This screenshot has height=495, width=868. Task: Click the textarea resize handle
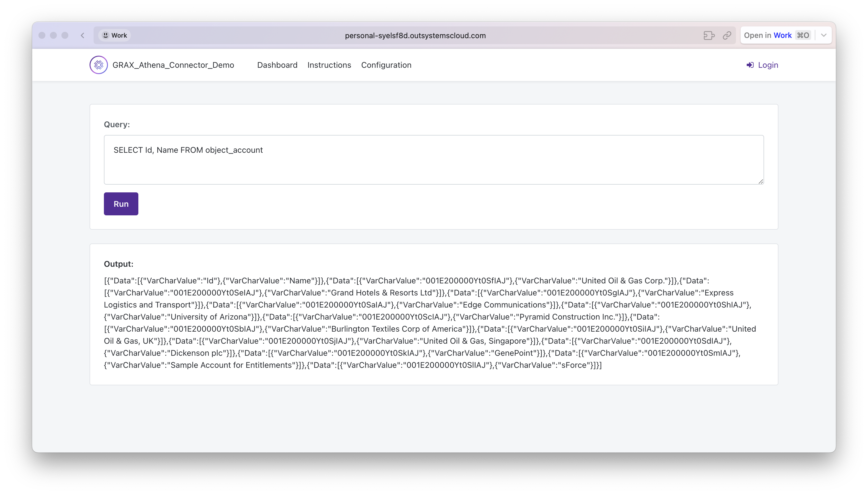pos(761,182)
